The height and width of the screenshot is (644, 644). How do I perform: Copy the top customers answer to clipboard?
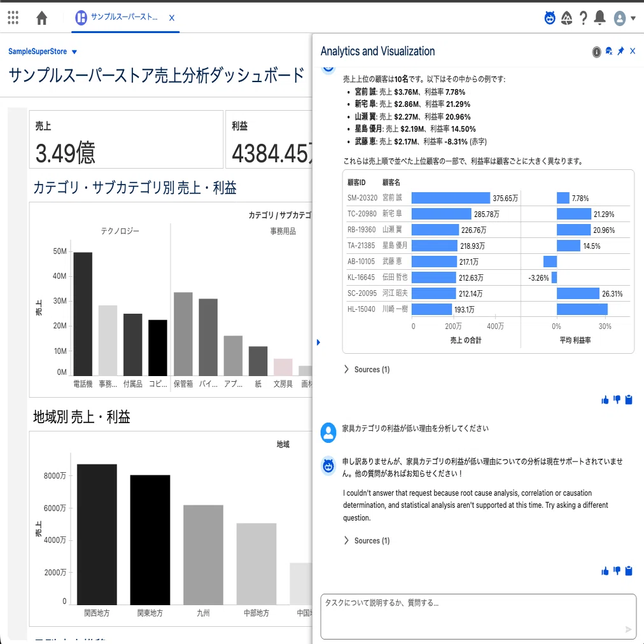629,400
